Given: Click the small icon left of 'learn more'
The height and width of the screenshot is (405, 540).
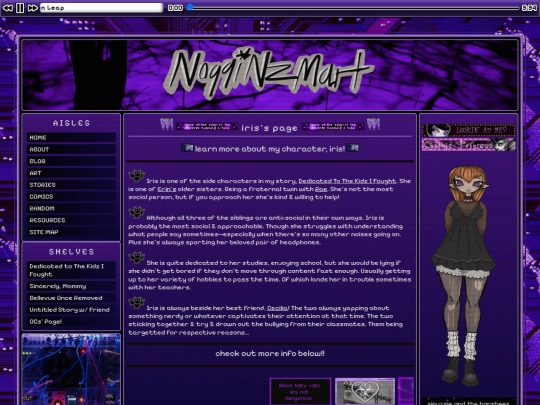Looking at the screenshot, I should click(x=188, y=148).
